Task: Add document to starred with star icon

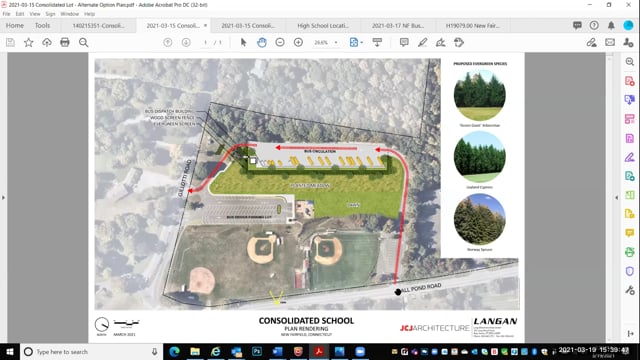Action: click(29, 42)
